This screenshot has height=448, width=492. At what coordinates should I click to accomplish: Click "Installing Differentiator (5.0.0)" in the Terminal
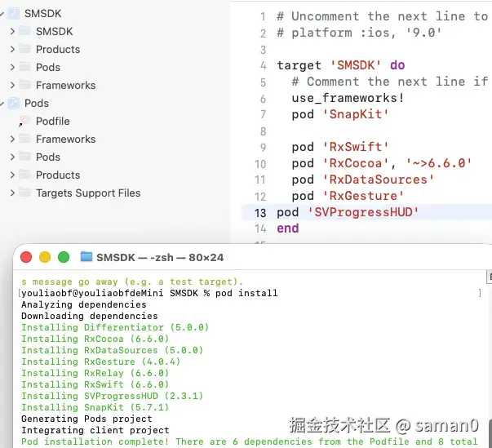[x=115, y=327]
